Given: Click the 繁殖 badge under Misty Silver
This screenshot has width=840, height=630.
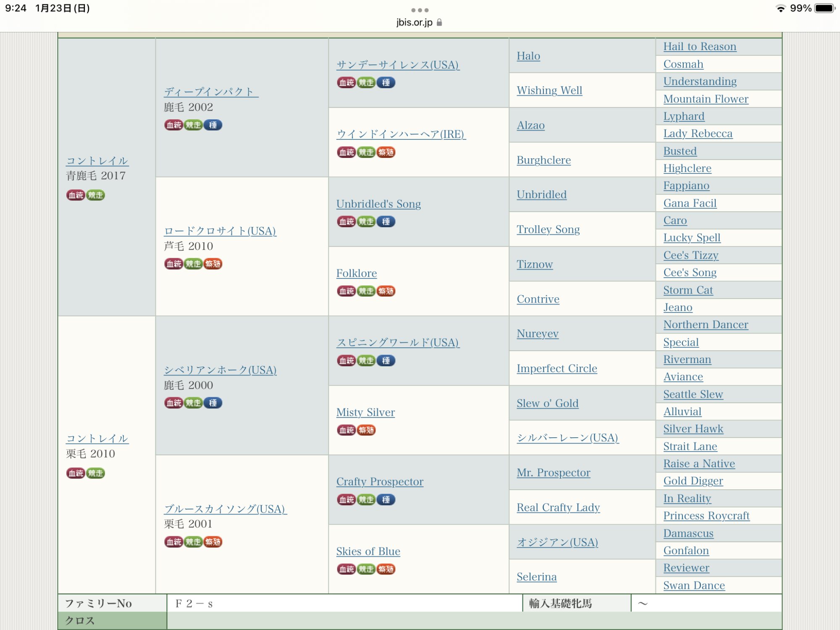Looking at the screenshot, I should click(x=366, y=430).
